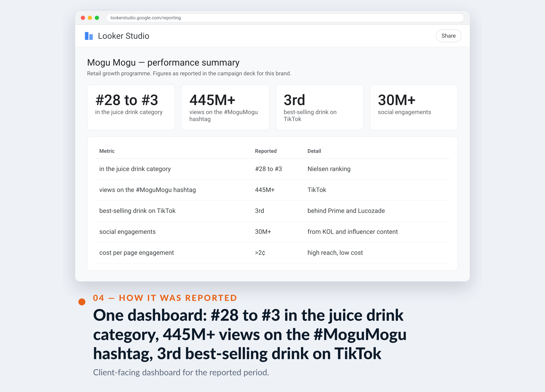
Task: Click the 04 — How it was reported label
Action: pos(165,298)
